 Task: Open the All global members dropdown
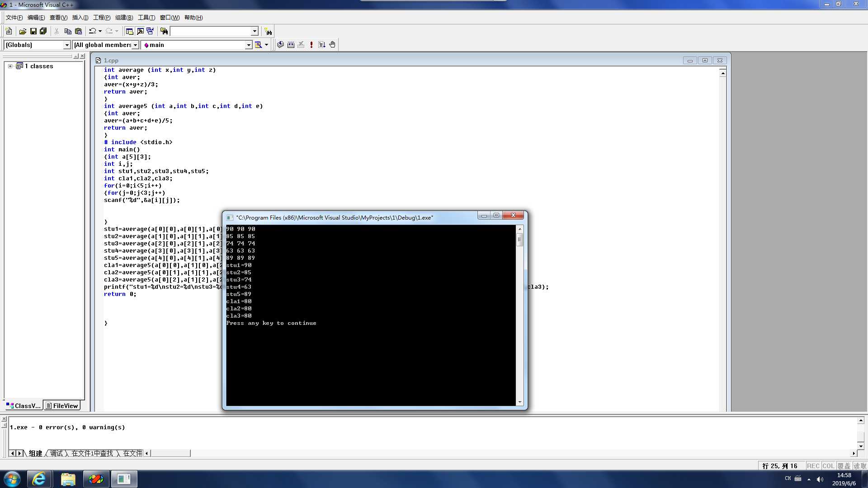[x=135, y=45]
